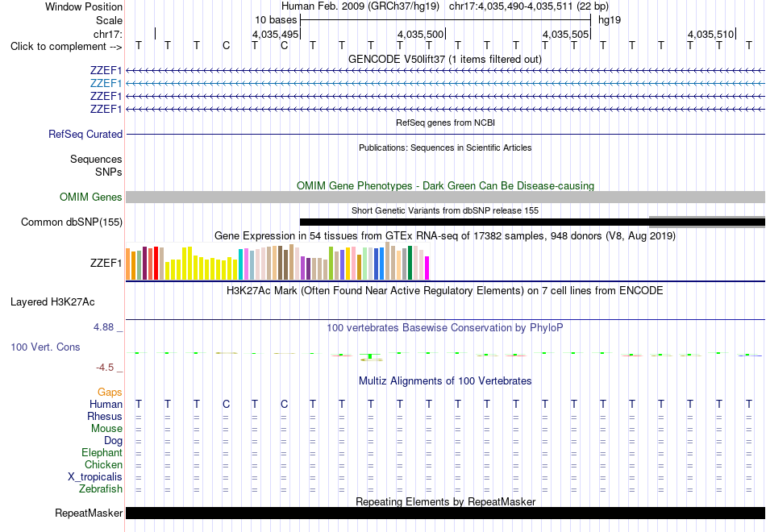Click the H3K27Ac Mark track title
This screenshot has height=532, width=766.
444,291
